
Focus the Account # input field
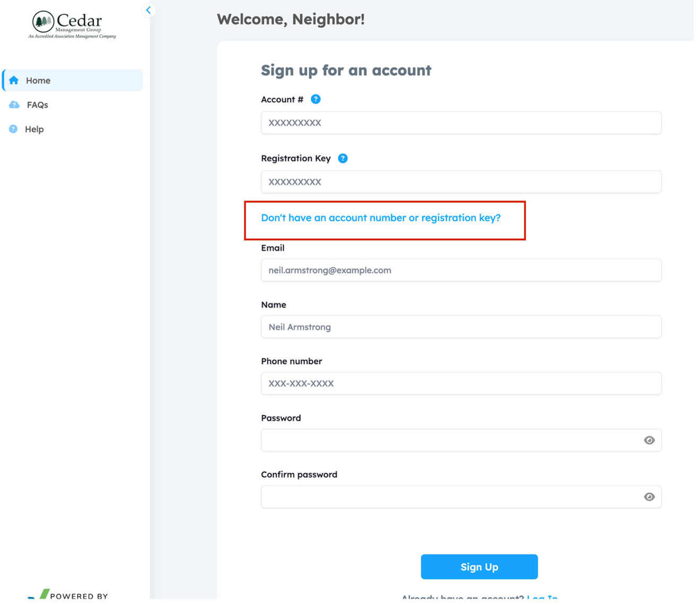coord(461,123)
